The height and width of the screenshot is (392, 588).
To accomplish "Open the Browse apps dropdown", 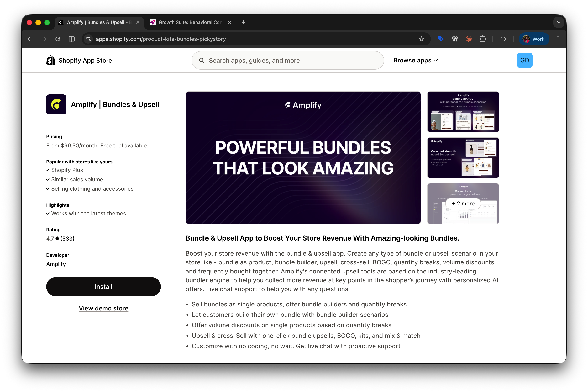I will [415, 60].
